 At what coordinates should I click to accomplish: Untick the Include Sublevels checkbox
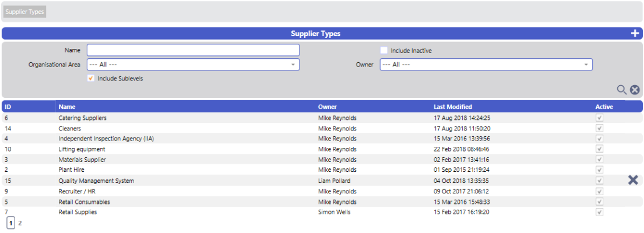pyautogui.click(x=91, y=79)
